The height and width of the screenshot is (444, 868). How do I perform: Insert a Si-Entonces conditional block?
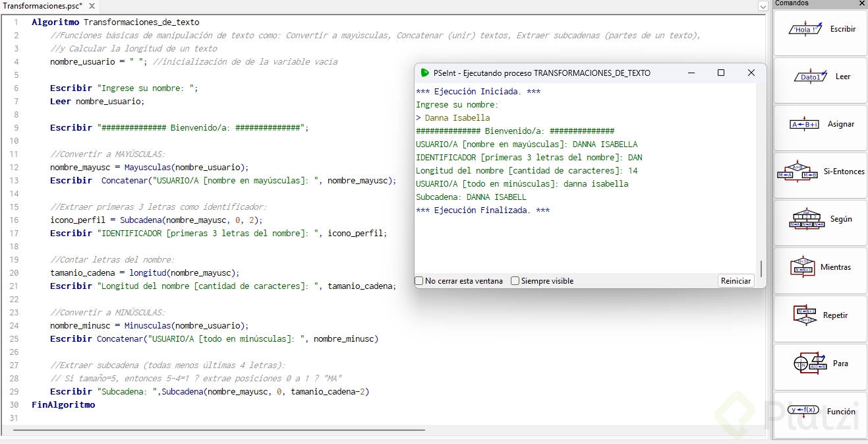click(x=820, y=172)
